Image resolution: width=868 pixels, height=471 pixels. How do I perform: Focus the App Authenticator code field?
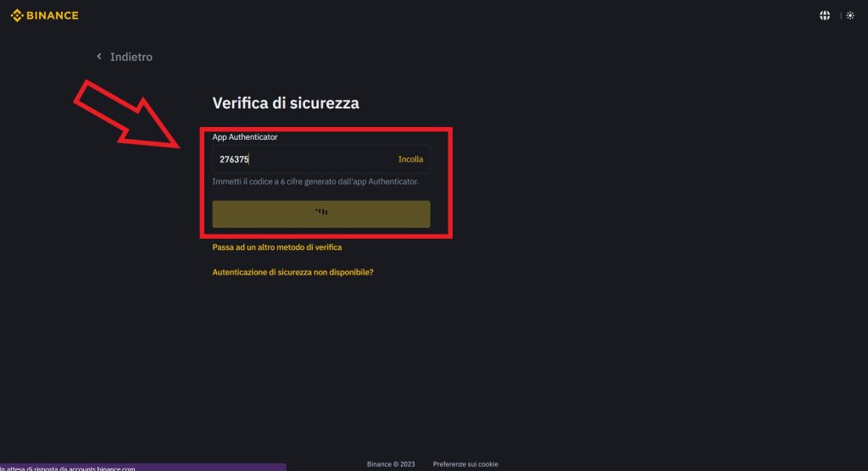(314, 159)
